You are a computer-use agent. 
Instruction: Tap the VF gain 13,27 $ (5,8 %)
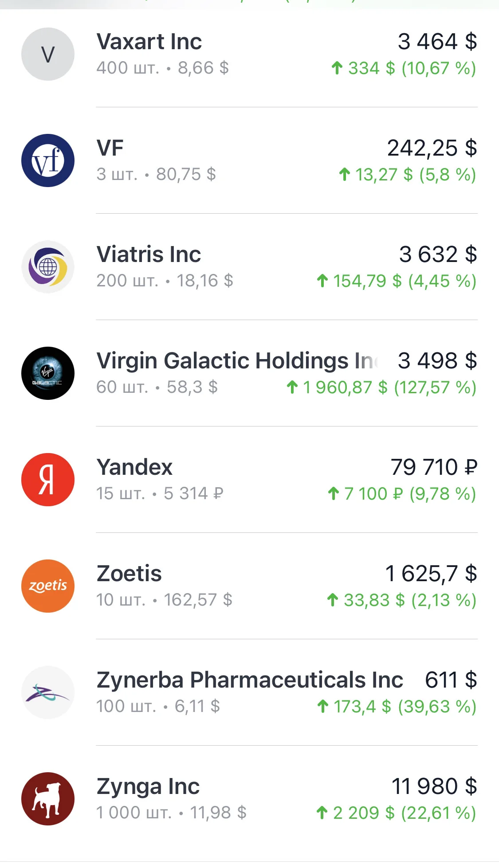coord(408,175)
